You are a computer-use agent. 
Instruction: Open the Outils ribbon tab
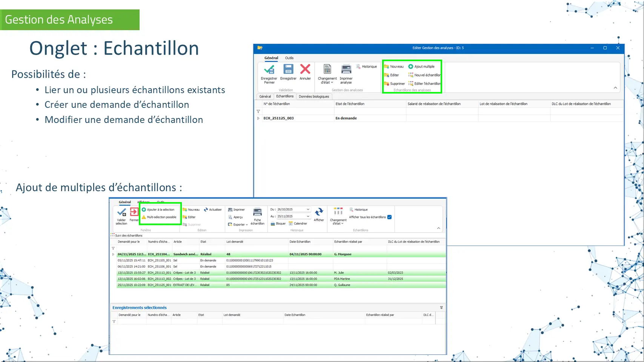pyautogui.click(x=289, y=58)
